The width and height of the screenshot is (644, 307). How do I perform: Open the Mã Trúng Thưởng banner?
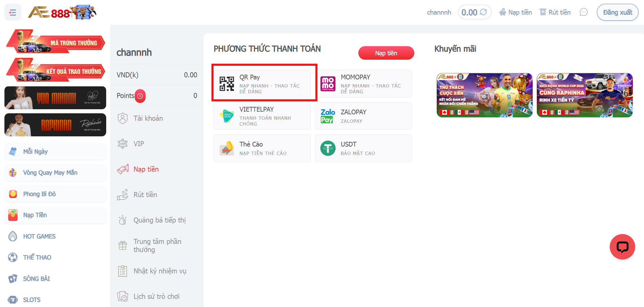click(x=55, y=41)
